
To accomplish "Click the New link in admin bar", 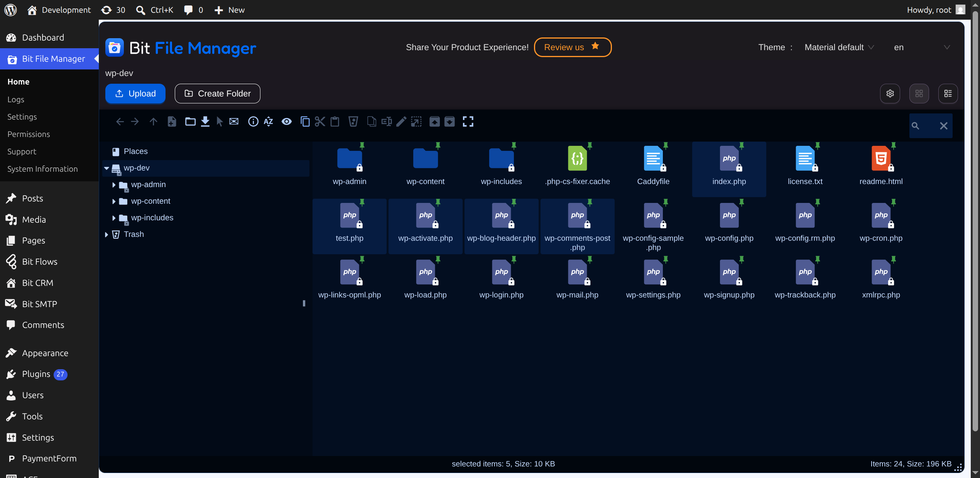I will (x=229, y=10).
